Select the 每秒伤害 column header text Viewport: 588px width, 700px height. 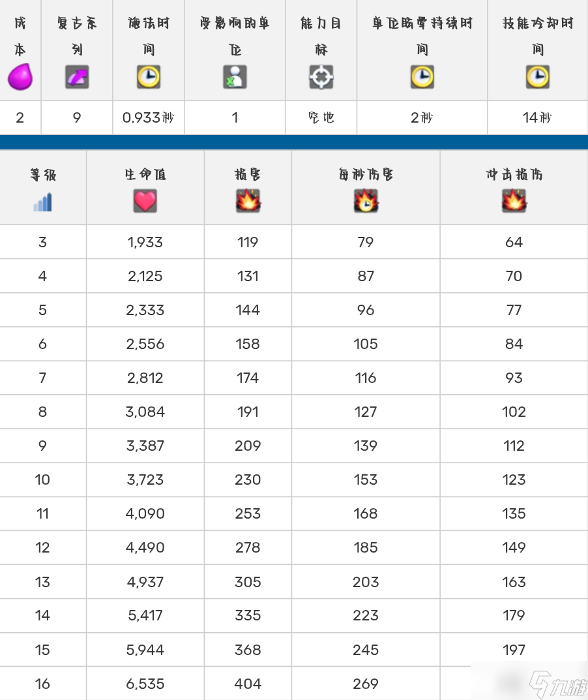pyautogui.click(x=366, y=175)
